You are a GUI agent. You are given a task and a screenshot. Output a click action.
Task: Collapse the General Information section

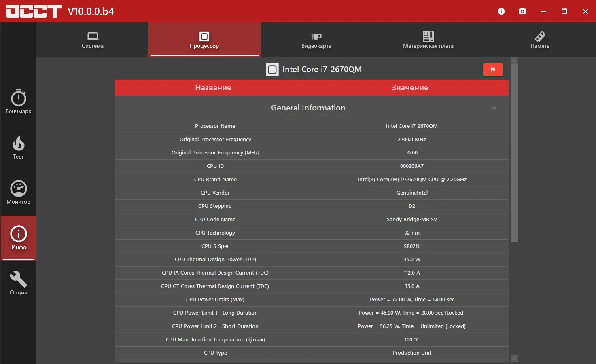[x=494, y=108]
